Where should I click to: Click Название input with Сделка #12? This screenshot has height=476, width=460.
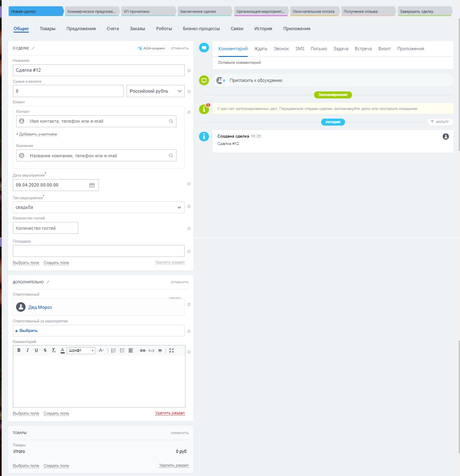99,70
